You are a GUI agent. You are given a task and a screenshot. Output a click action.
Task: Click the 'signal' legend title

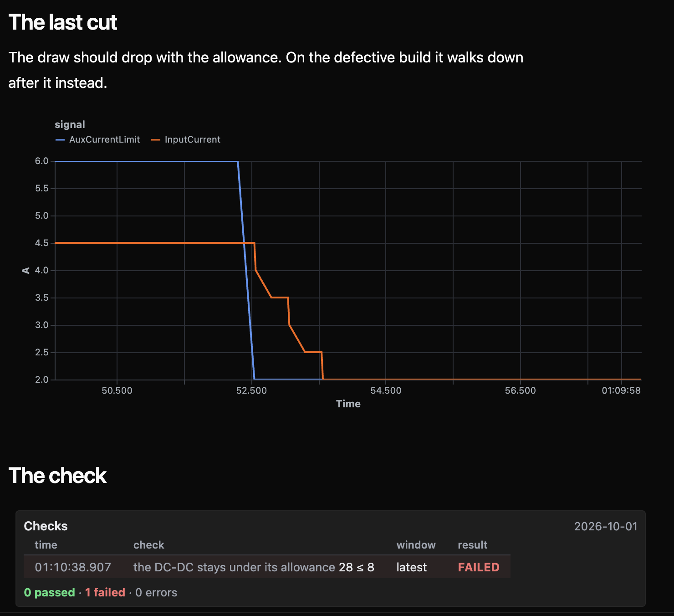coord(70,124)
